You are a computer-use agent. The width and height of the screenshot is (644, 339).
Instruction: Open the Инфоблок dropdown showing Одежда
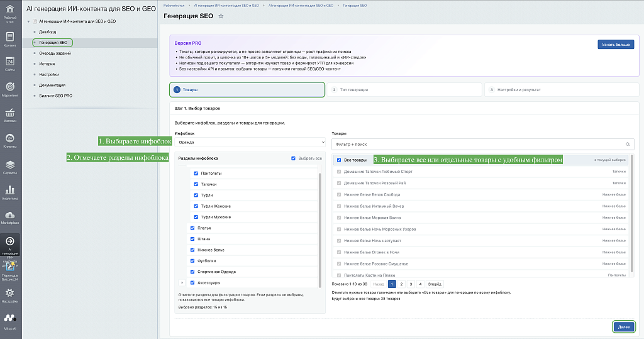click(x=250, y=142)
